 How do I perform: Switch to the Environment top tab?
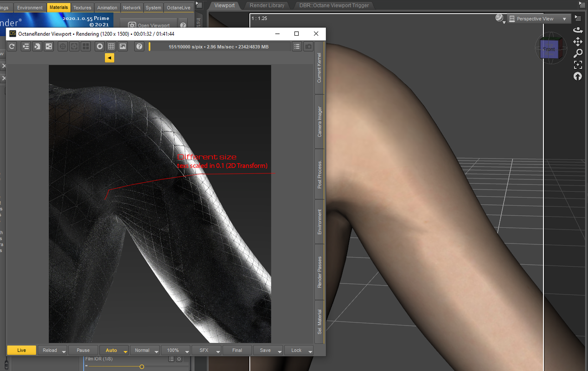tap(30, 7)
